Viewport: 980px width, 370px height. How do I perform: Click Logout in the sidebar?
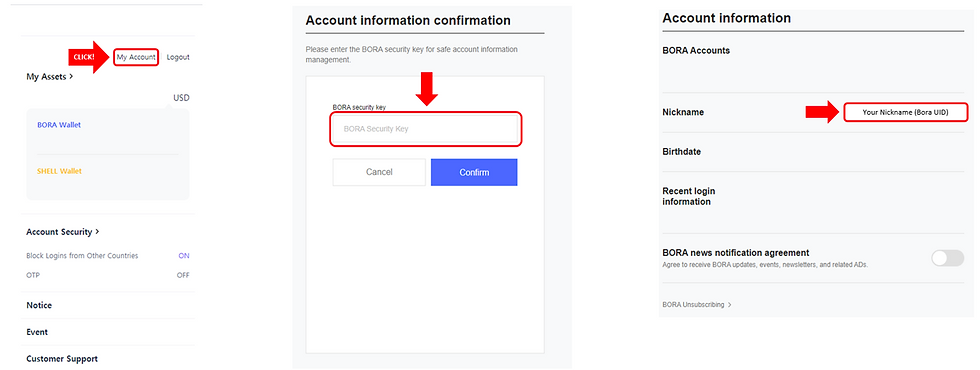pyautogui.click(x=178, y=57)
